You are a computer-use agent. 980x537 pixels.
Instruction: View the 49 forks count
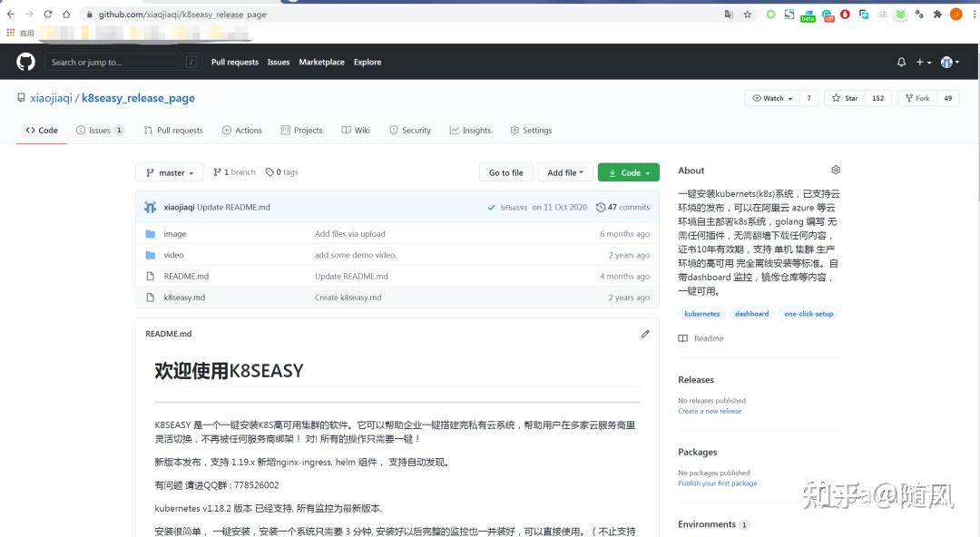948,98
